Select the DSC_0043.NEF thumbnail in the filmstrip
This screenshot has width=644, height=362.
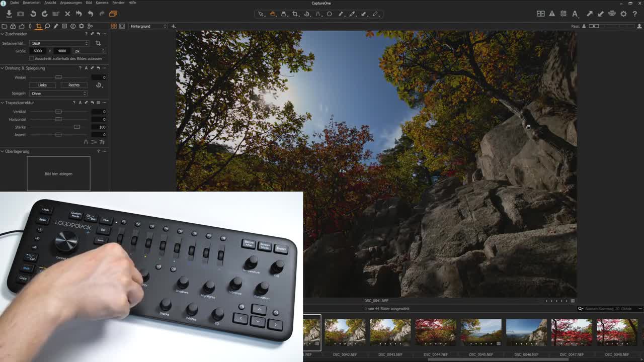coord(390,331)
